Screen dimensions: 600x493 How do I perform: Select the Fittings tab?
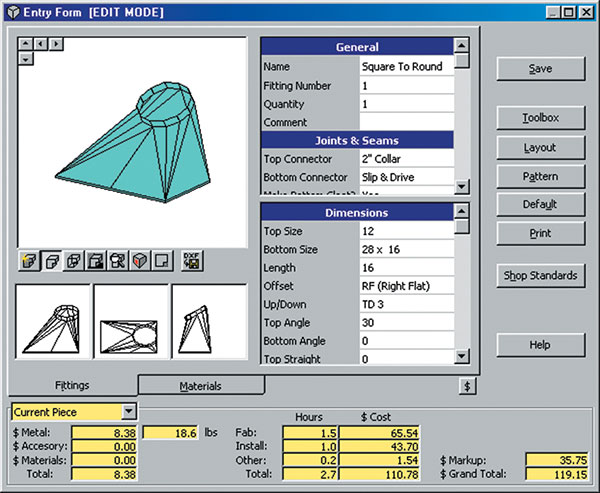coord(72,386)
